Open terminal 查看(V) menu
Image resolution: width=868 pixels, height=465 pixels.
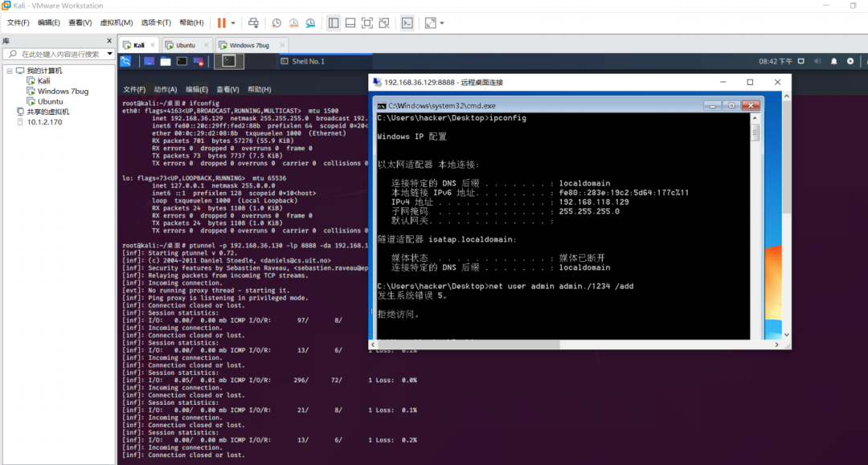point(227,90)
